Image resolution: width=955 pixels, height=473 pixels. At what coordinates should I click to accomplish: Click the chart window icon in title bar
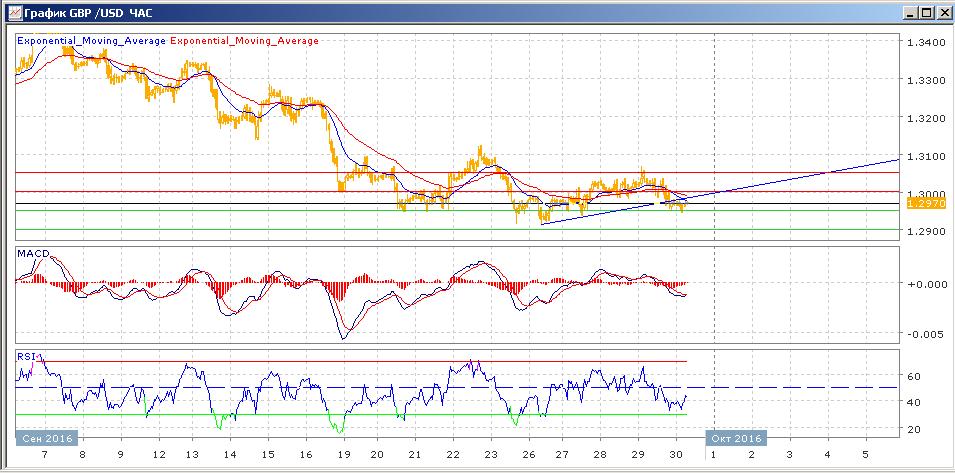[x=12, y=13]
